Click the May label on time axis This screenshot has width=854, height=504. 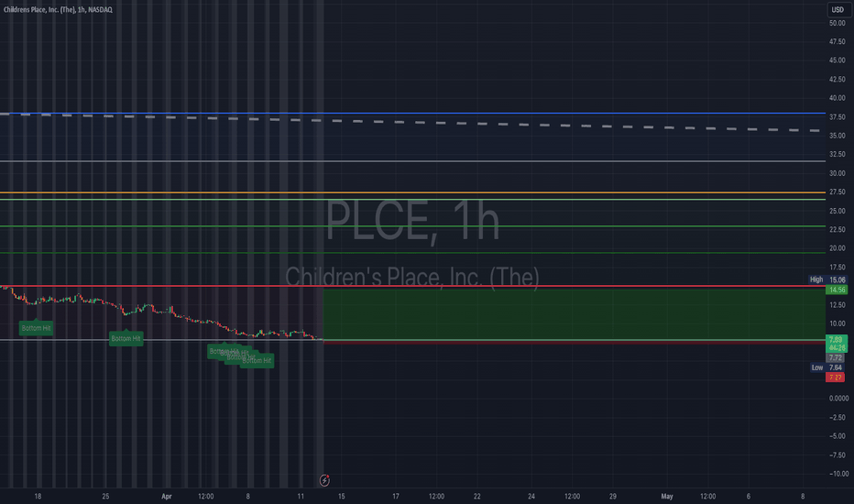click(x=667, y=497)
